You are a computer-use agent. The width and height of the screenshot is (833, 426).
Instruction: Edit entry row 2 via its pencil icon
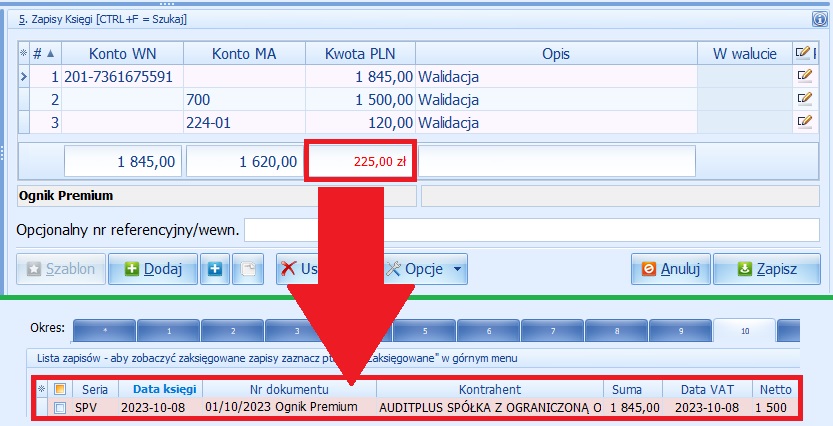pos(804,99)
